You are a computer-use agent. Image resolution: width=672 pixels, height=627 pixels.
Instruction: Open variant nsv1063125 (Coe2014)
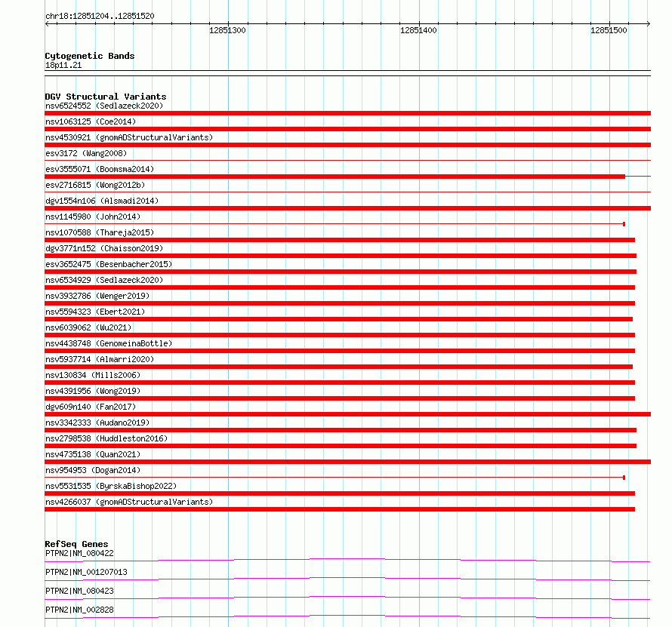pyautogui.click(x=91, y=121)
